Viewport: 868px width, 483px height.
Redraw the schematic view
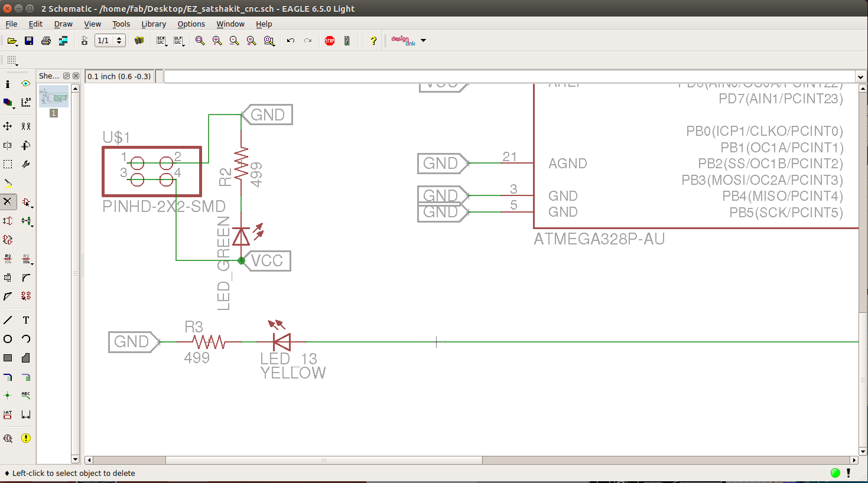(252, 41)
